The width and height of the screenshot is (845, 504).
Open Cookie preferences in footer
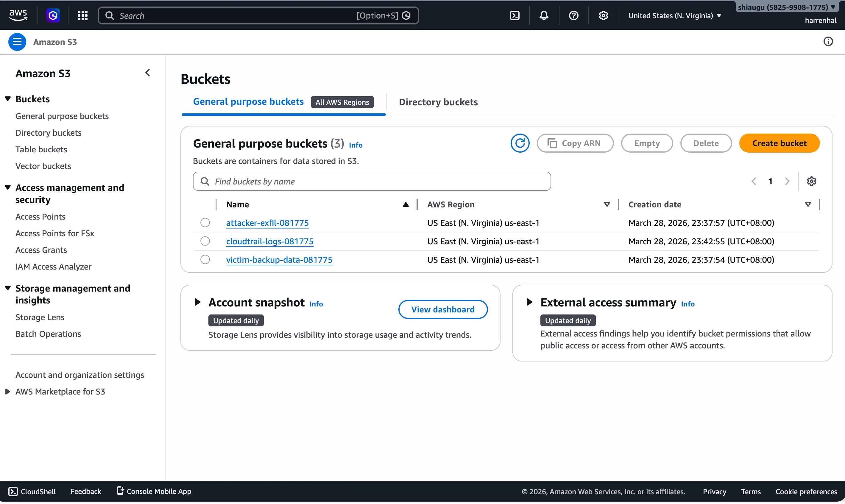point(806,491)
